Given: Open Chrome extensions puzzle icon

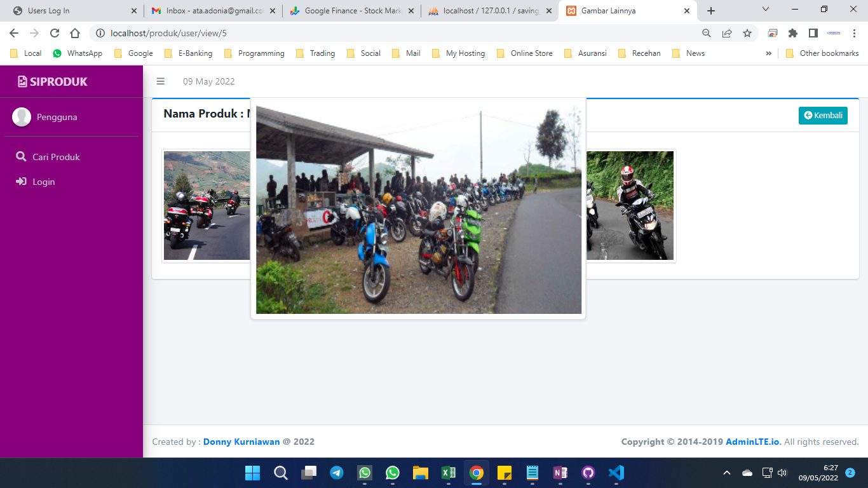Looking at the screenshot, I should point(793,33).
